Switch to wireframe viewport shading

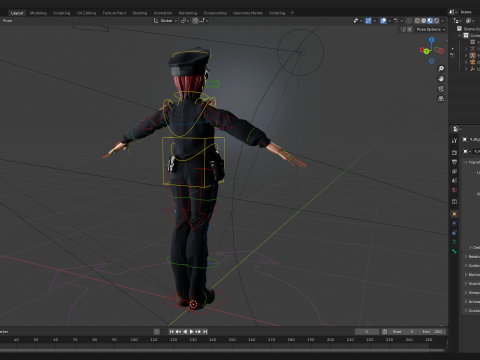point(417,21)
